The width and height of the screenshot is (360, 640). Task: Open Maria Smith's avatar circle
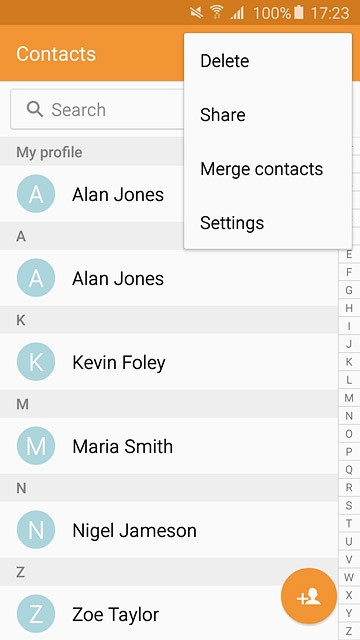pos(36,446)
